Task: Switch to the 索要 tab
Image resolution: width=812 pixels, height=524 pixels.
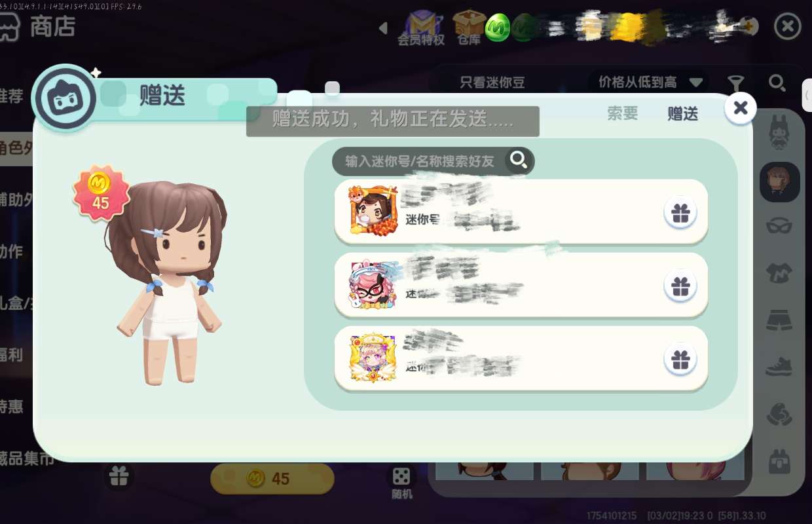Action: [622, 113]
